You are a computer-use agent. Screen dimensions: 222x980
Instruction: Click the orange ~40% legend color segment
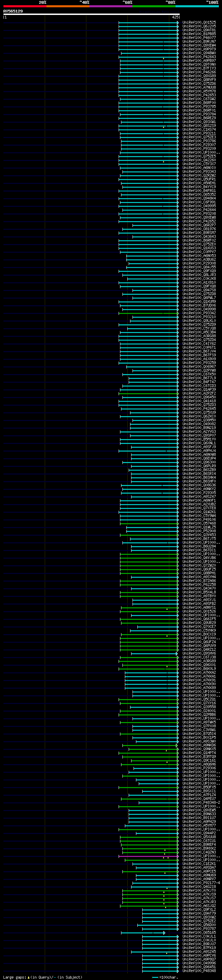(x=68, y=6)
